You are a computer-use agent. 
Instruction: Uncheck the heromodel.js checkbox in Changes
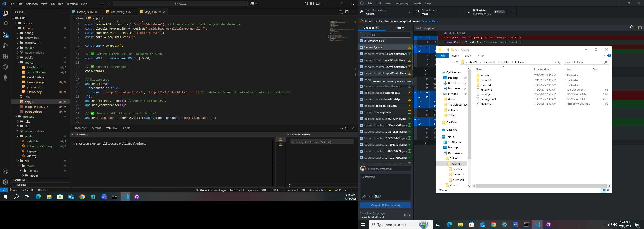[361, 93]
